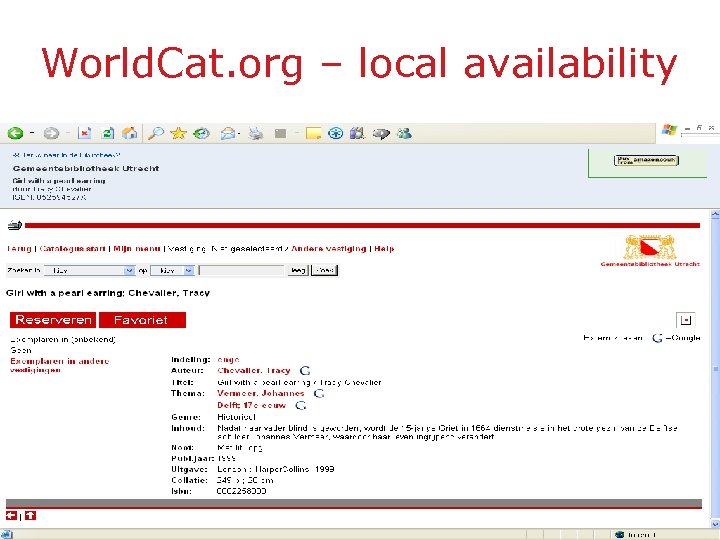Image resolution: width=720 pixels, height=540 pixels.
Task: Click the Google legend icon at right
Action: (657, 338)
